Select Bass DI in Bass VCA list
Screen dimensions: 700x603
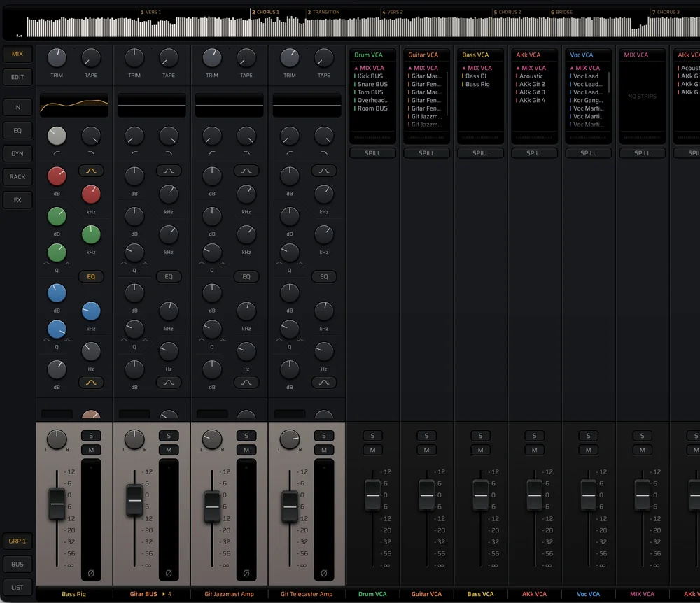pos(476,76)
